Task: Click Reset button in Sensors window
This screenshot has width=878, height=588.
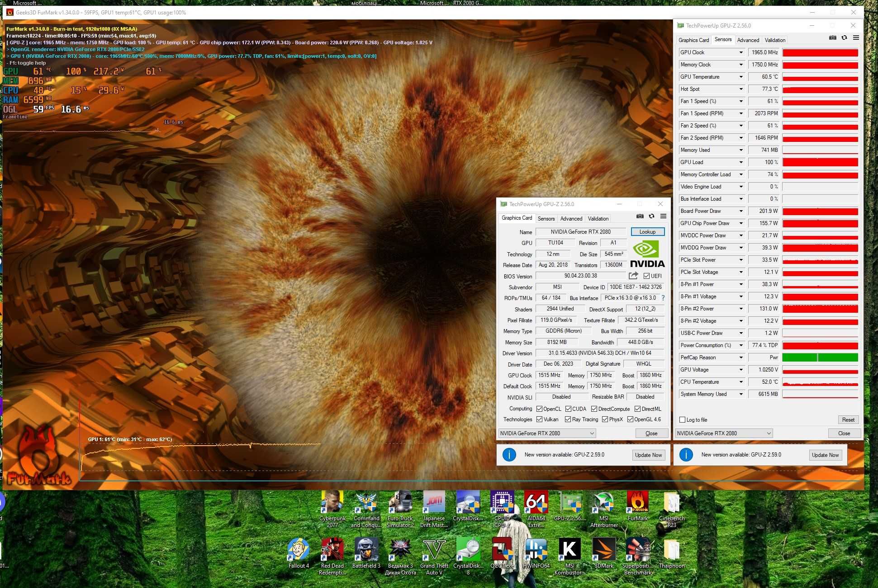Action: click(848, 420)
